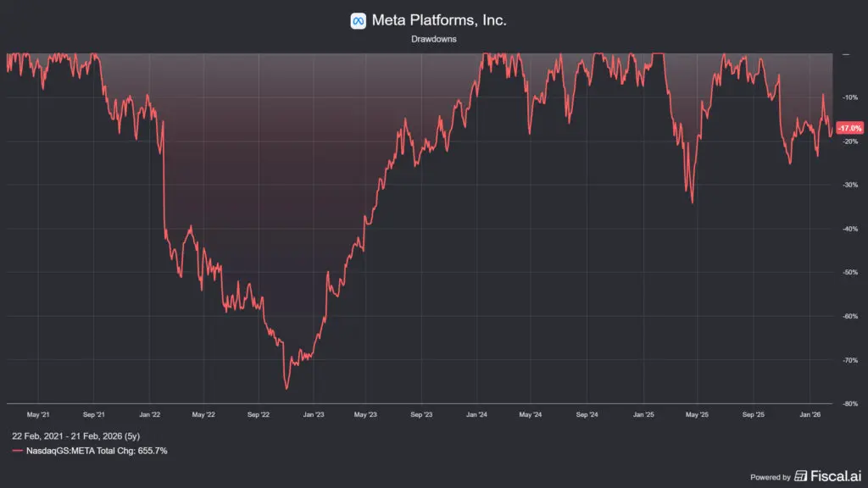Screen dimensions: 868x488
Task: Click the 22 Feb, 2021 - 21 Feb, 2026 date range
Action: pyautogui.click(x=76, y=435)
